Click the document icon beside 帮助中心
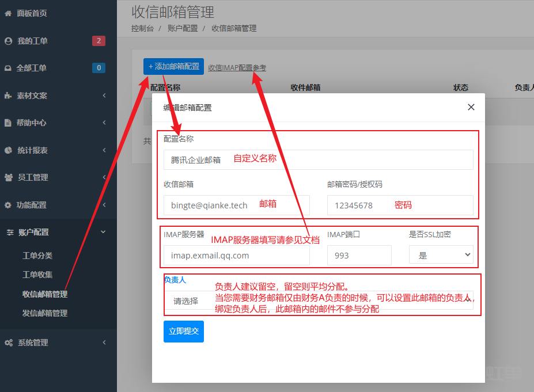This screenshot has height=392, width=534. (x=8, y=123)
